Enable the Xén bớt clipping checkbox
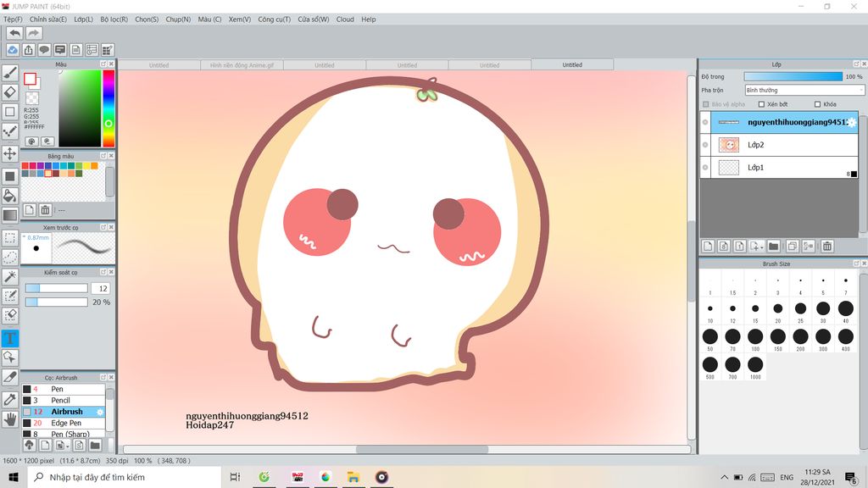868x488 pixels. (x=761, y=104)
